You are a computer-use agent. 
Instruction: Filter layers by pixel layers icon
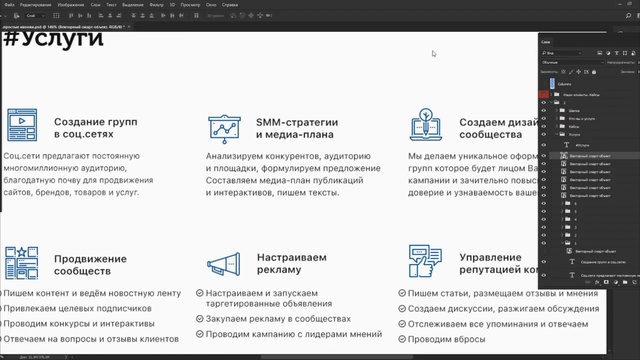point(600,53)
